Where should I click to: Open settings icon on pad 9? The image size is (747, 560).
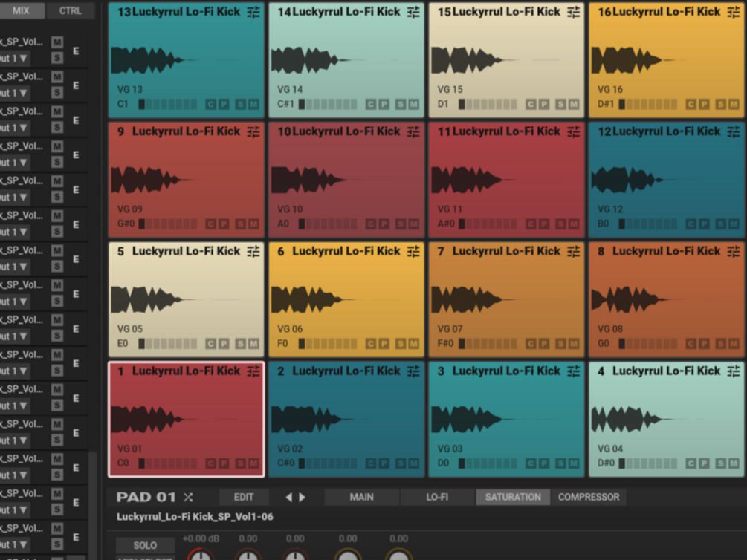(253, 131)
